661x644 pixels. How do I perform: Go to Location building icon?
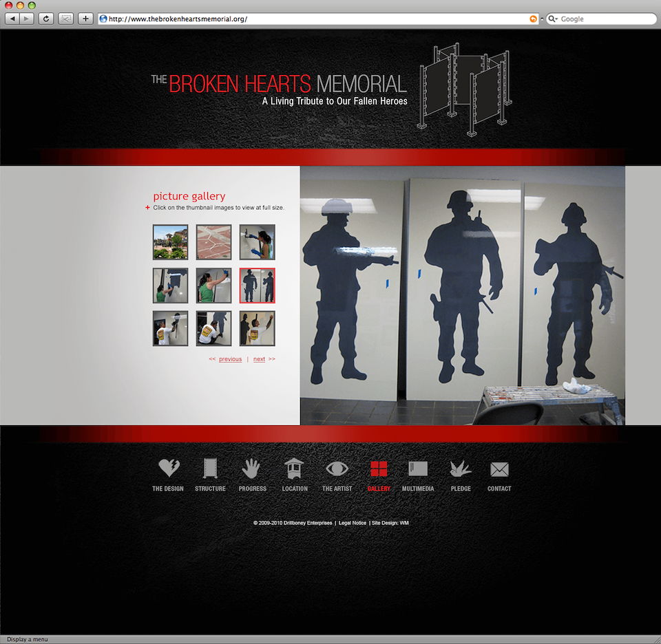pyautogui.click(x=295, y=469)
